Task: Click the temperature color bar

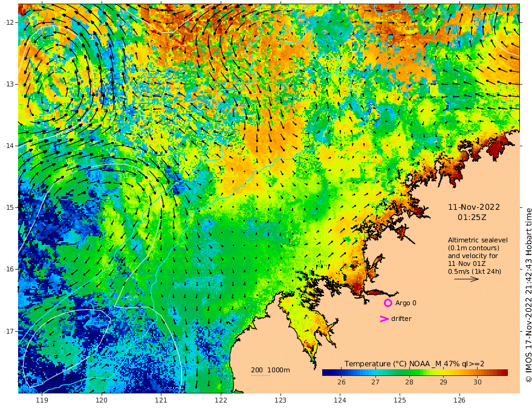Action: tap(415, 372)
